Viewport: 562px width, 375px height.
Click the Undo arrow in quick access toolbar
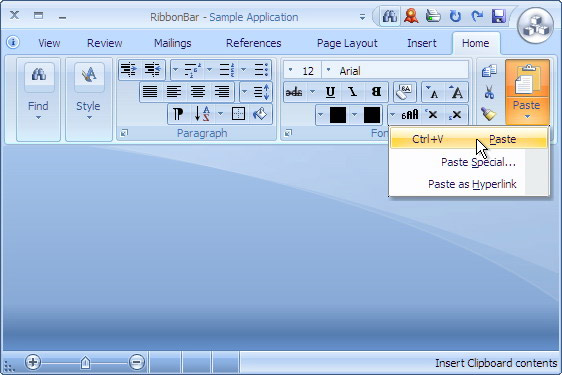click(x=455, y=16)
